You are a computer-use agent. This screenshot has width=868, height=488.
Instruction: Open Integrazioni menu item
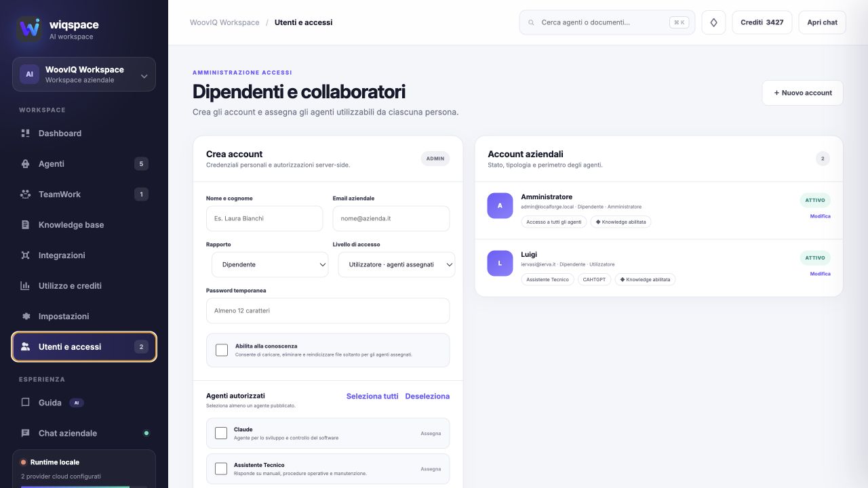coord(84,256)
